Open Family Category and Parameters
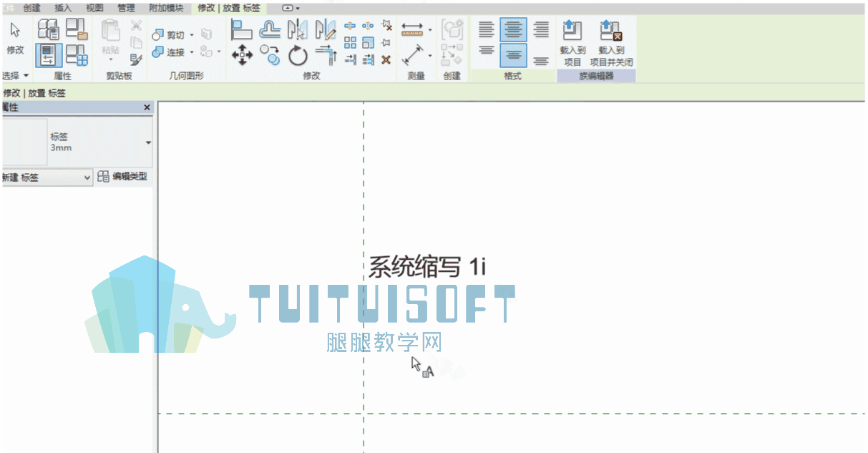Image resolution: width=868 pixels, height=453 pixels. (77, 29)
